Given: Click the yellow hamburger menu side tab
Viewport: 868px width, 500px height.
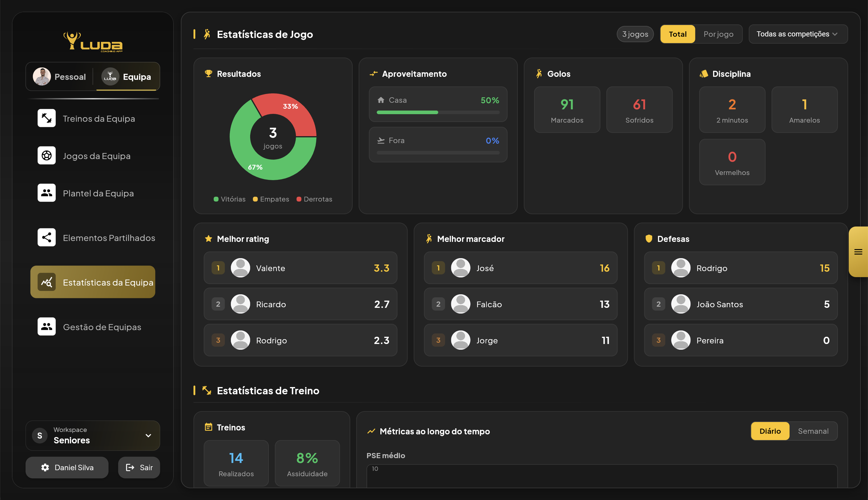Looking at the screenshot, I should pyautogui.click(x=858, y=252).
